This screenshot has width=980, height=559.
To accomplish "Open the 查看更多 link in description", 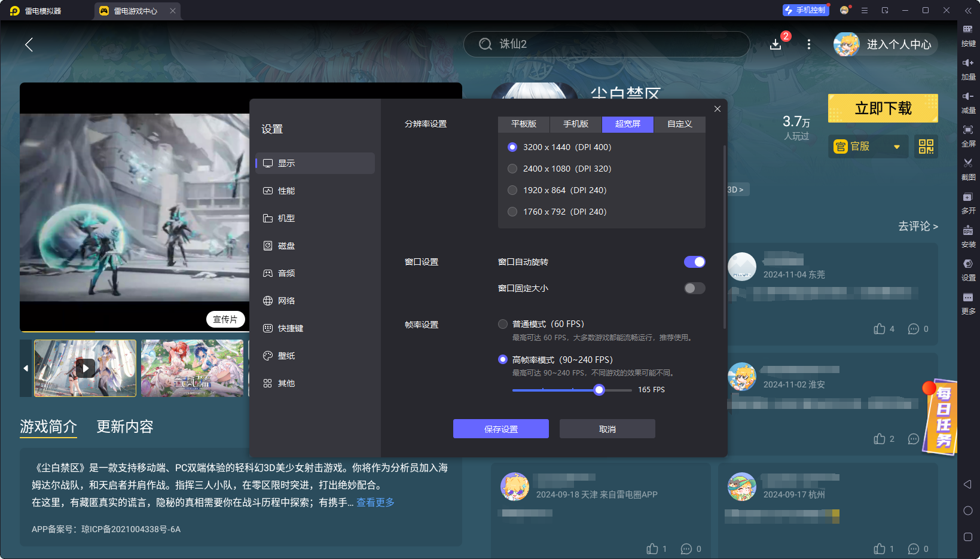I will [375, 502].
